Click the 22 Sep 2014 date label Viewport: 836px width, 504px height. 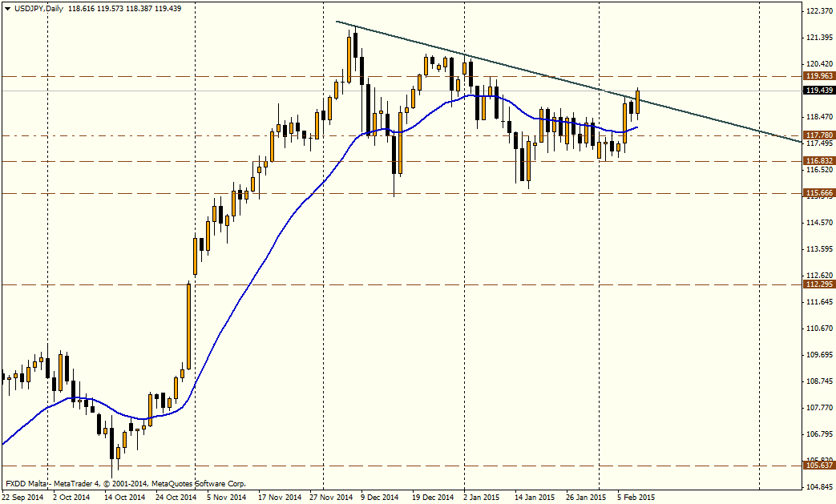(24, 497)
